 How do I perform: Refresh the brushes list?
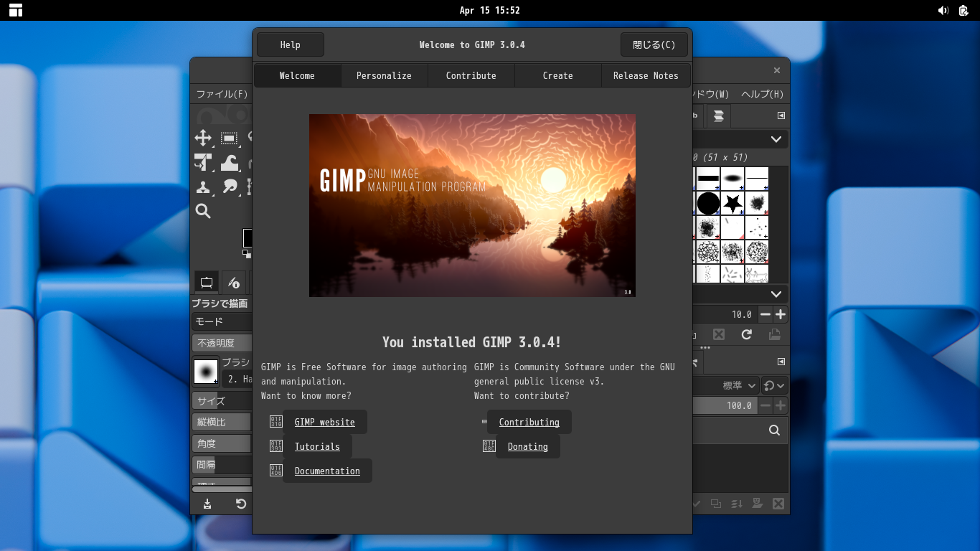point(746,334)
